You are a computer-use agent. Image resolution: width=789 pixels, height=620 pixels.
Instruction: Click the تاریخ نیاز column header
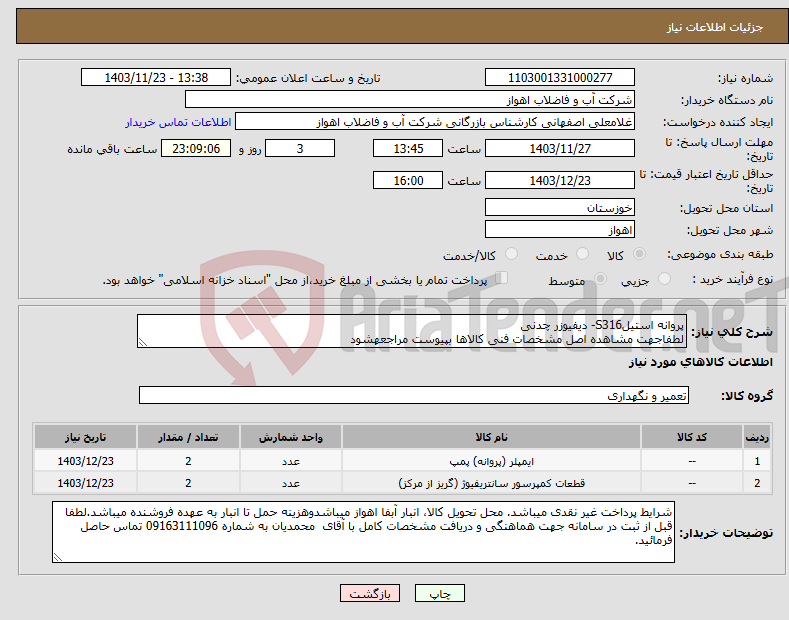click(x=86, y=437)
